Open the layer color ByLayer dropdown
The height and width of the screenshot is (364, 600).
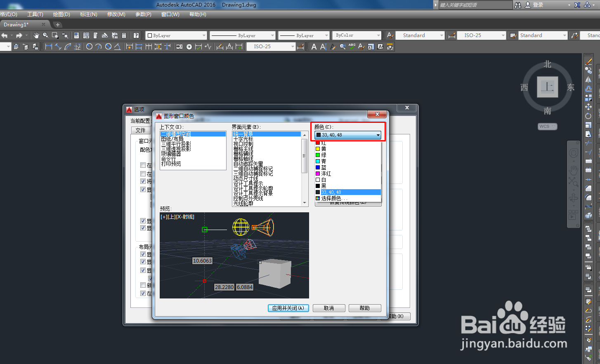(176, 35)
